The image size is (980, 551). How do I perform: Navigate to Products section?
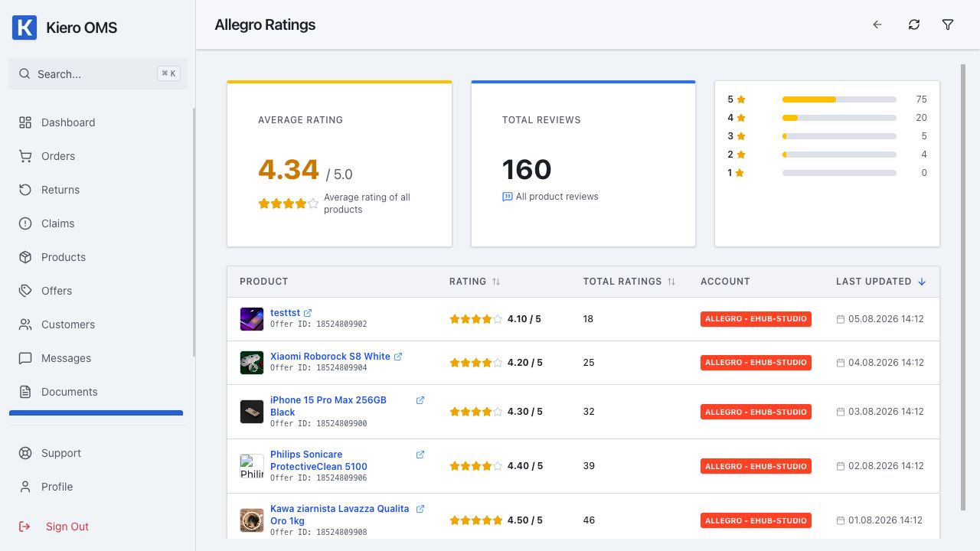tap(97, 257)
